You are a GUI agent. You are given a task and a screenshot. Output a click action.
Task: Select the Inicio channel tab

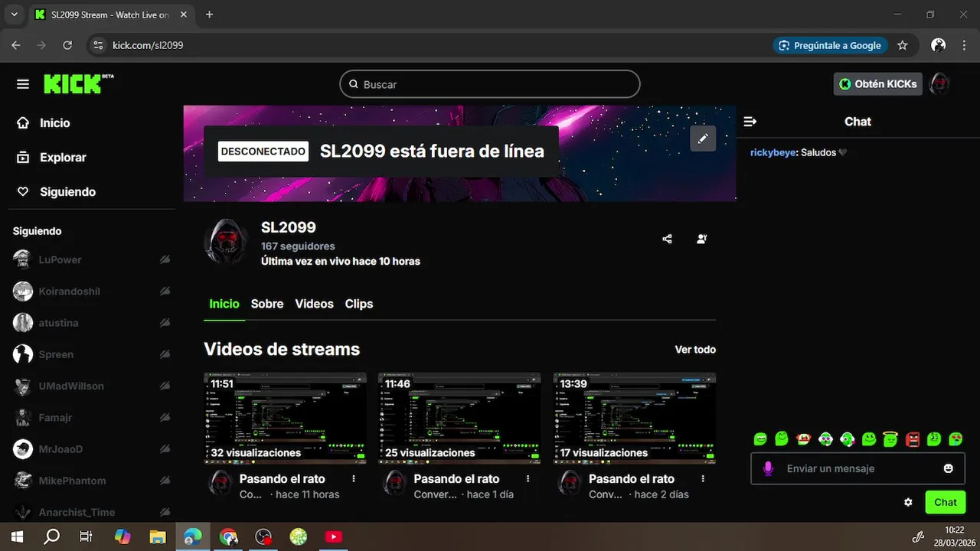(224, 304)
